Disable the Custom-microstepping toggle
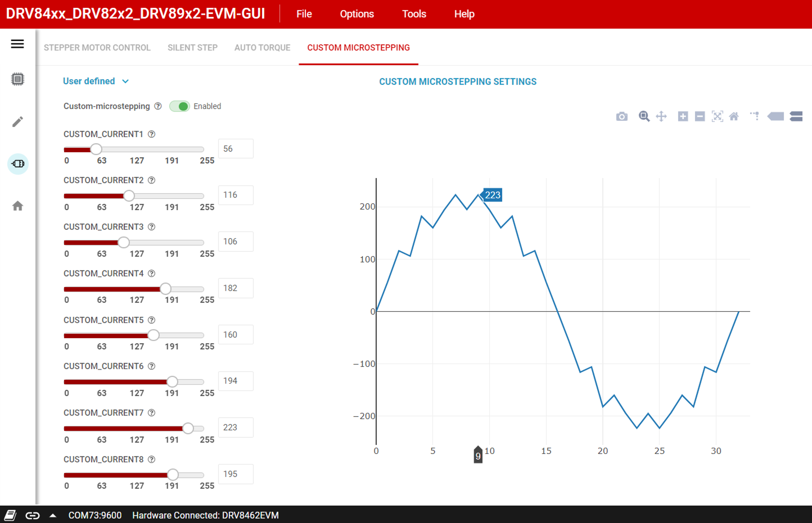 (x=180, y=106)
